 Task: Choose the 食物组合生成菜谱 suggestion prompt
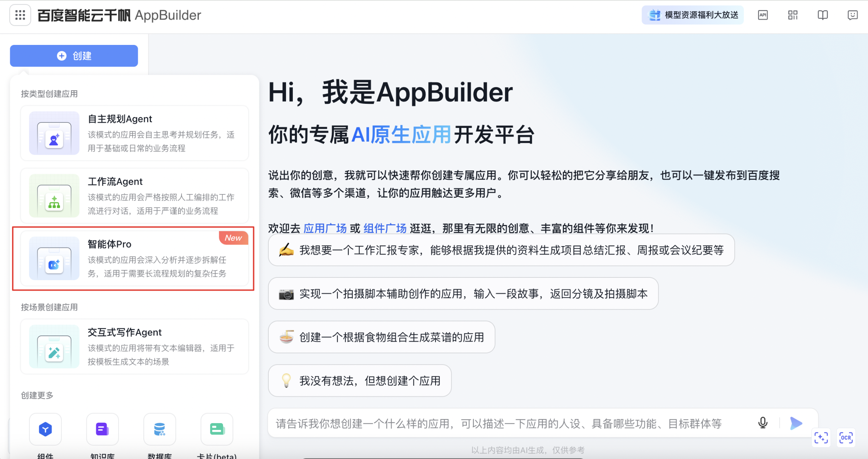[382, 337]
